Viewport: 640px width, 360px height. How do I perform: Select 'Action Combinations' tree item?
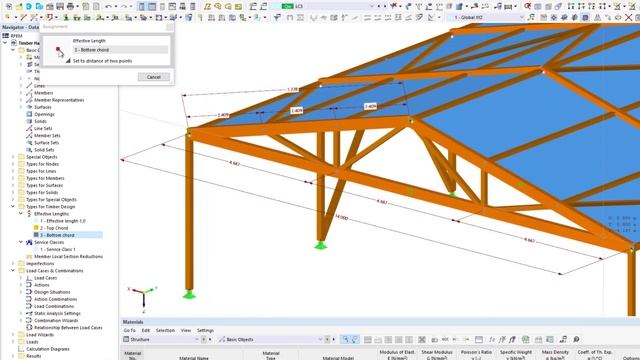(56, 299)
